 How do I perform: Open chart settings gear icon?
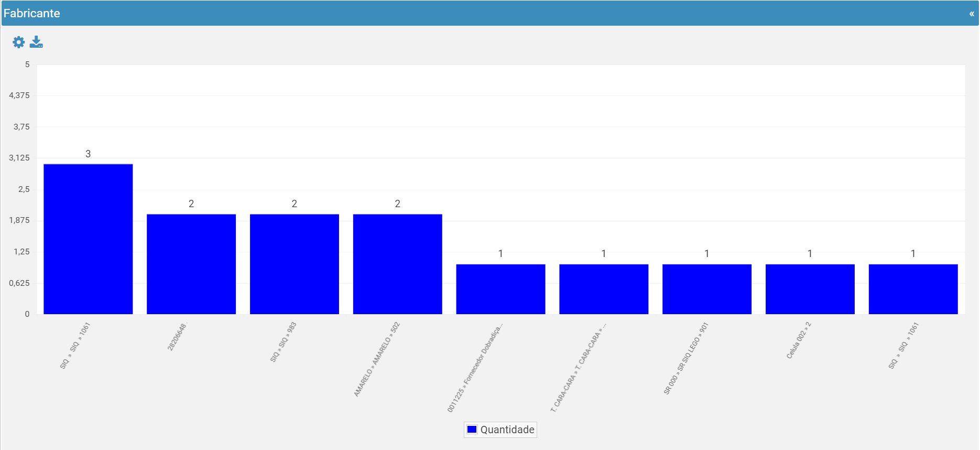(x=18, y=42)
